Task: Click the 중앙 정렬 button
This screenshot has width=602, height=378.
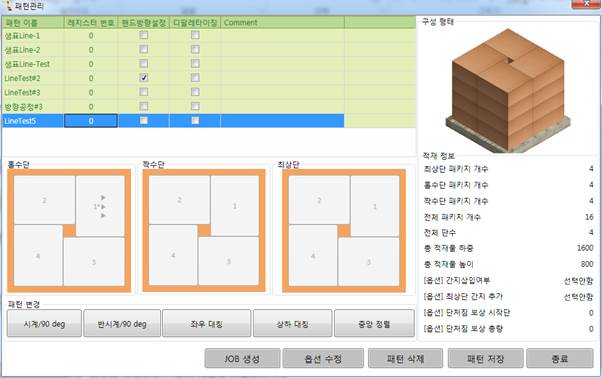Action: (x=374, y=324)
